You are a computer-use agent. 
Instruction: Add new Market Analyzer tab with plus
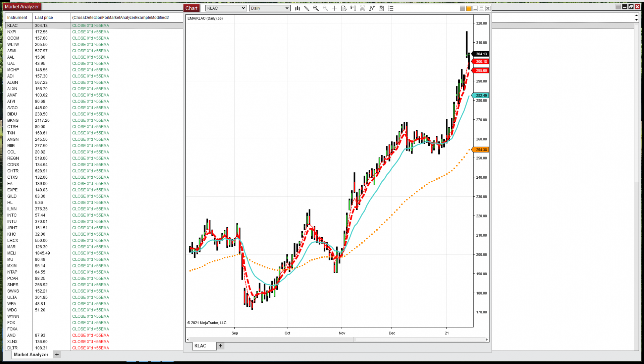pyautogui.click(x=57, y=355)
